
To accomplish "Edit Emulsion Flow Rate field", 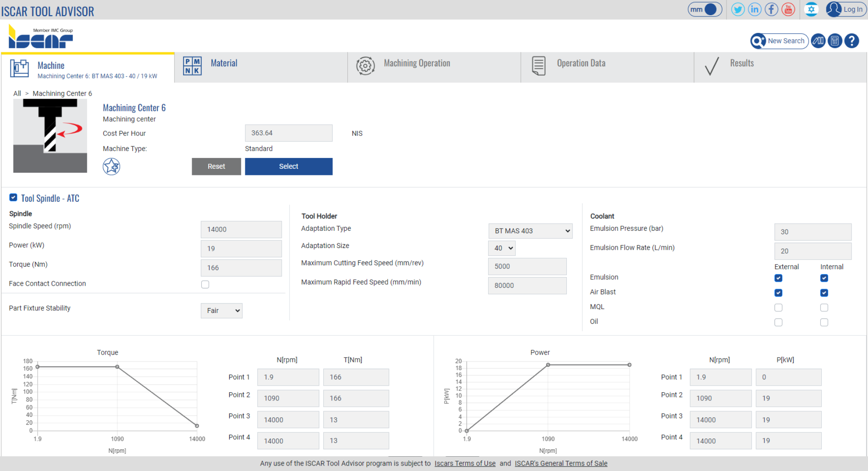I will (813, 251).
